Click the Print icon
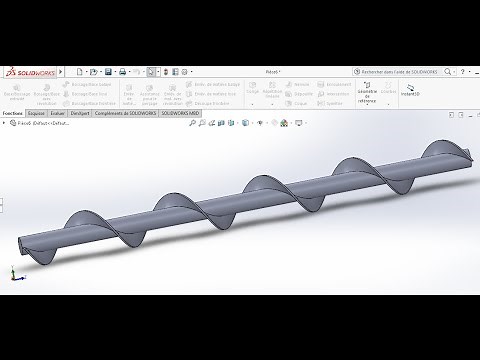 (x=122, y=72)
